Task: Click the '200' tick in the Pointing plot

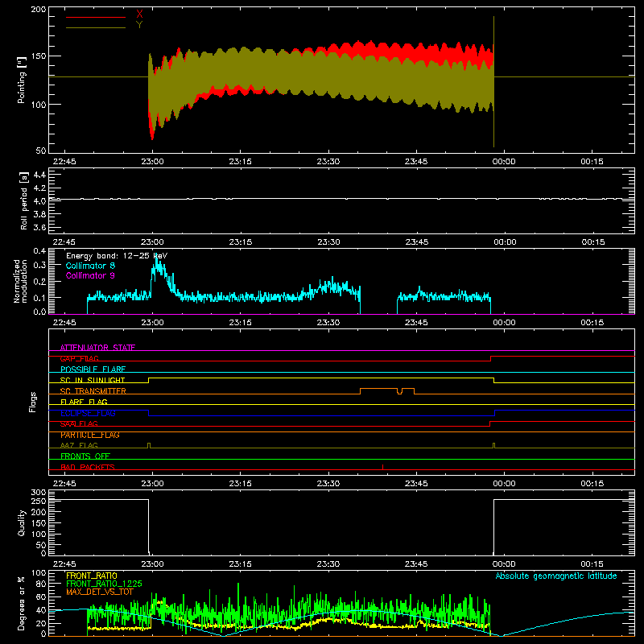Action: 39,10
